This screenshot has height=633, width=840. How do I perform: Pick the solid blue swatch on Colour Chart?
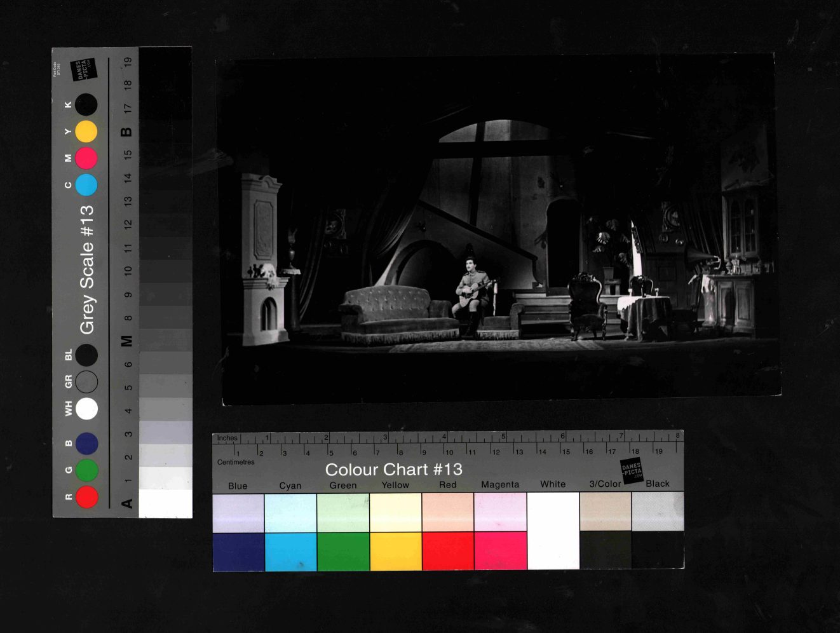(x=238, y=551)
